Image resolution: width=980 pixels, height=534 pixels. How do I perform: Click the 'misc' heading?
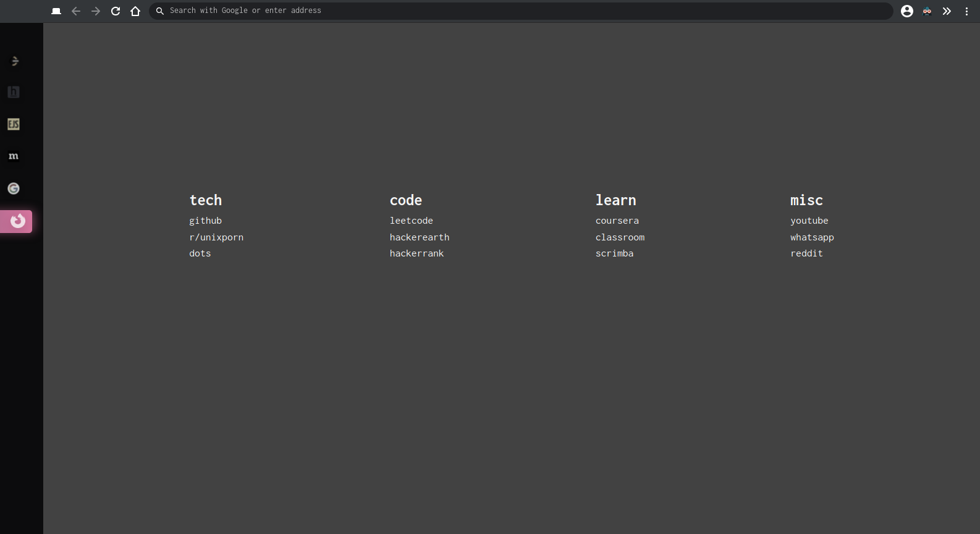(x=807, y=200)
